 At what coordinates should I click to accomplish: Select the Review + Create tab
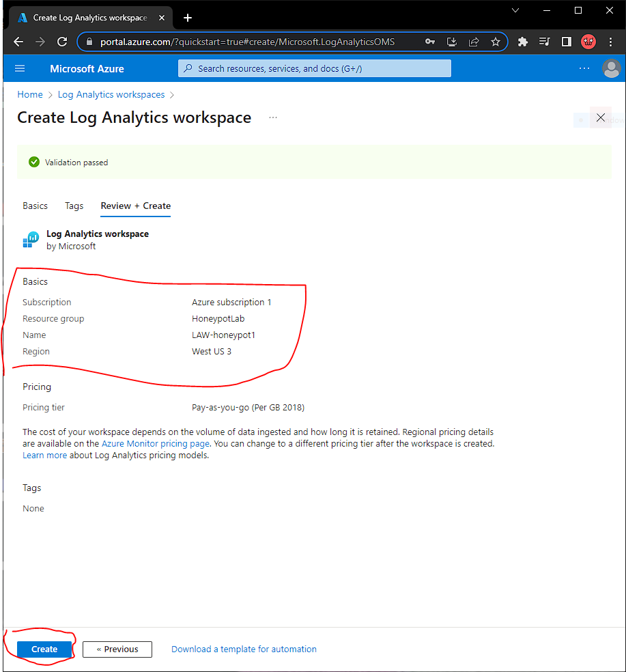pyautogui.click(x=136, y=206)
